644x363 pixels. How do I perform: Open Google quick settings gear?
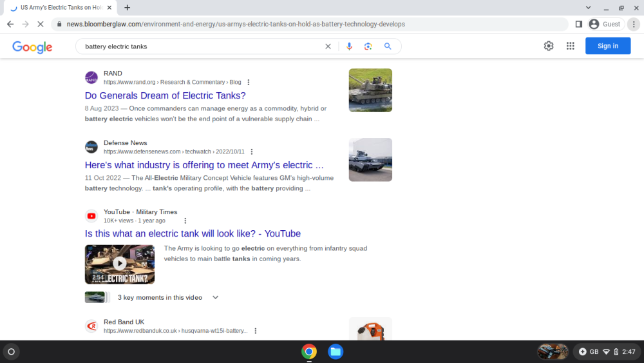click(549, 46)
